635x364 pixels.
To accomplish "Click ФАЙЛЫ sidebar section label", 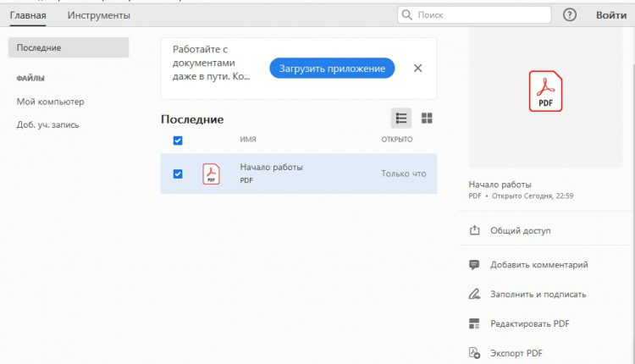I will [x=30, y=78].
